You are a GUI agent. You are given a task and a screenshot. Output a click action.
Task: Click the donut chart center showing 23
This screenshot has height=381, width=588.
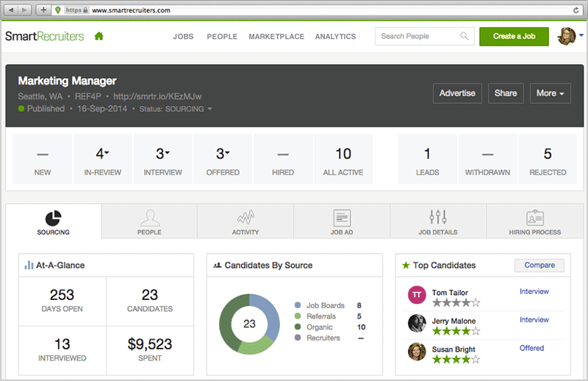point(249,324)
